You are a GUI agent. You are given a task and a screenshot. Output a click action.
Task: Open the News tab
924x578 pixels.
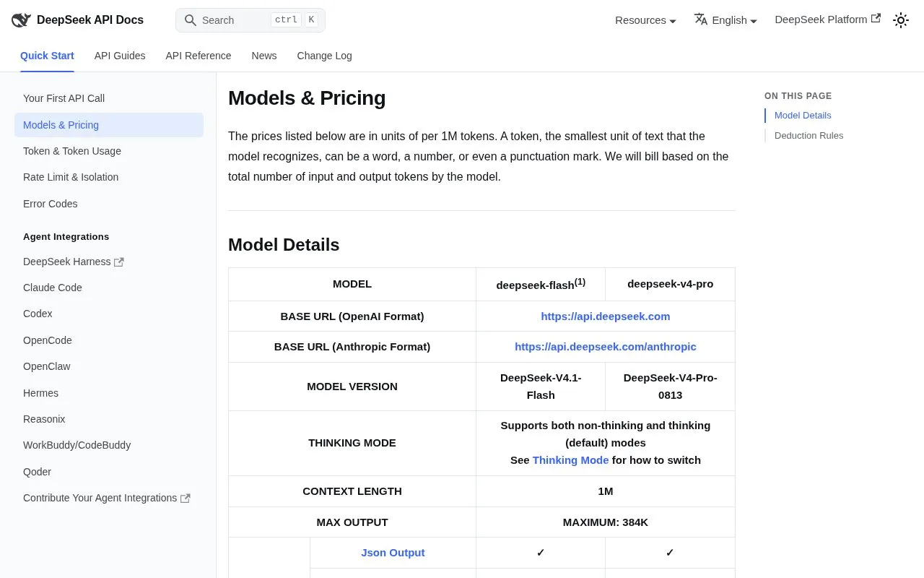tap(264, 56)
